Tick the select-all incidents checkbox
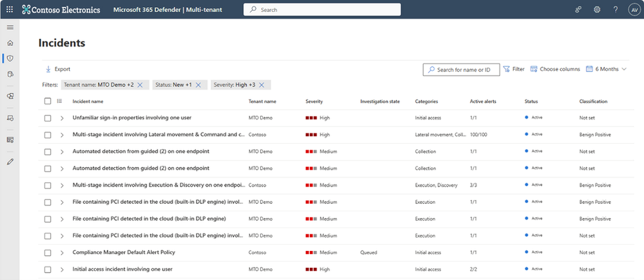 point(48,101)
